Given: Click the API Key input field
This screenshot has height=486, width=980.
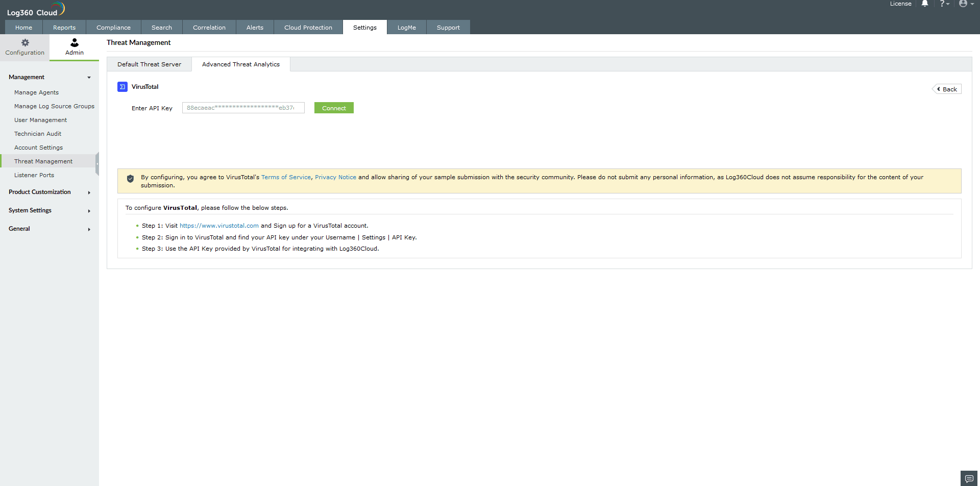Looking at the screenshot, I should [x=243, y=108].
